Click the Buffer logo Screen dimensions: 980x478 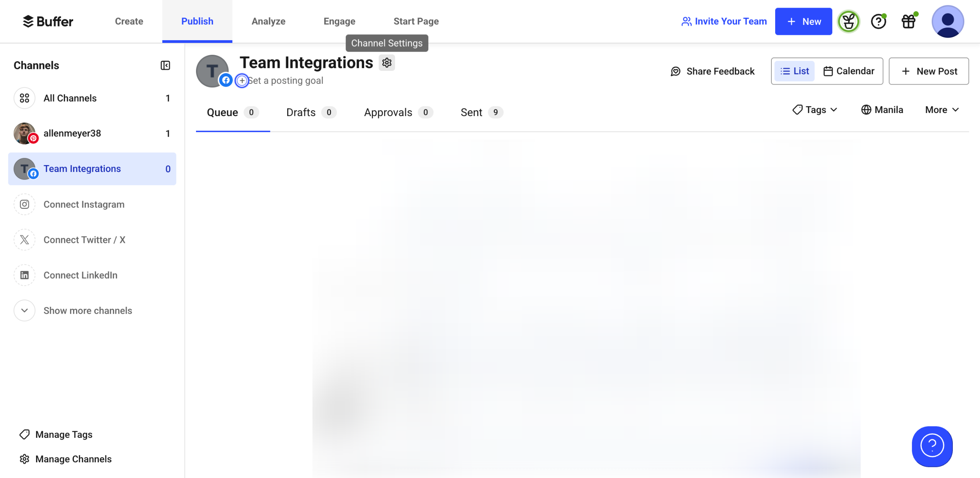click(48, 21)
